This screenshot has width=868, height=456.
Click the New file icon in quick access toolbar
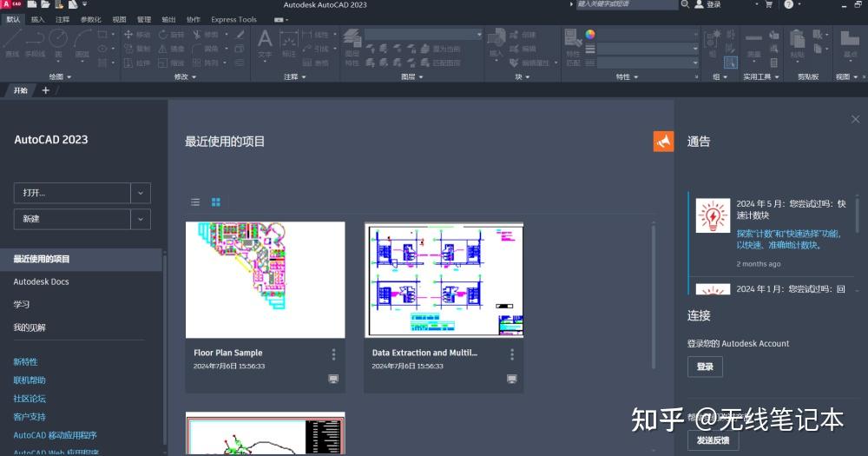click(32, 4)
